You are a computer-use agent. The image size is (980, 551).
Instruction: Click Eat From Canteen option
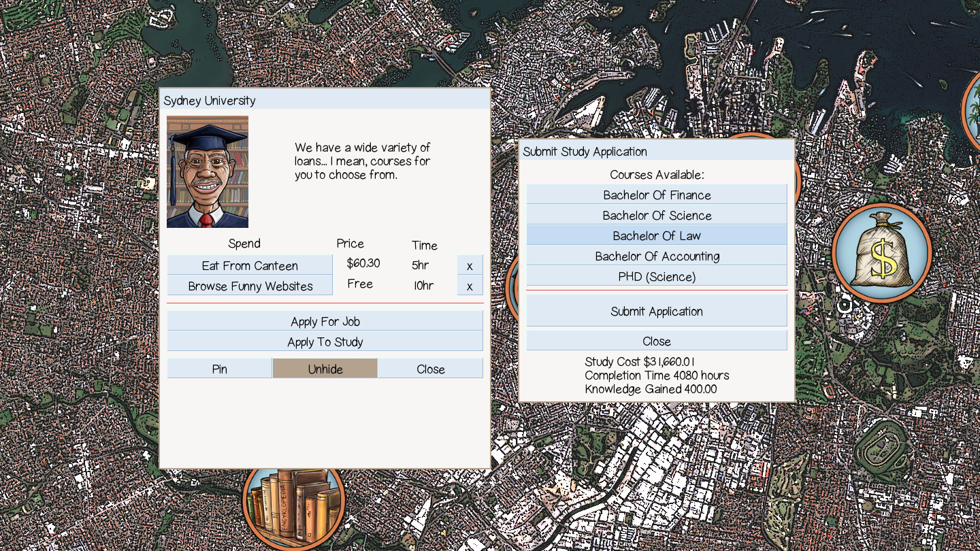[x=250, y=265]
